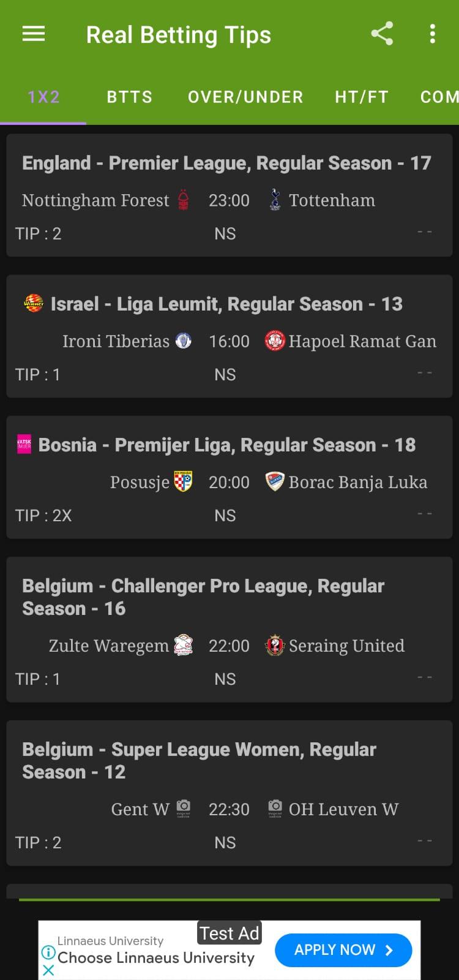Screen dimensions: 459x980
Task: Click the Borac Banja Luka crest
Action: click(x=275, y=482)
